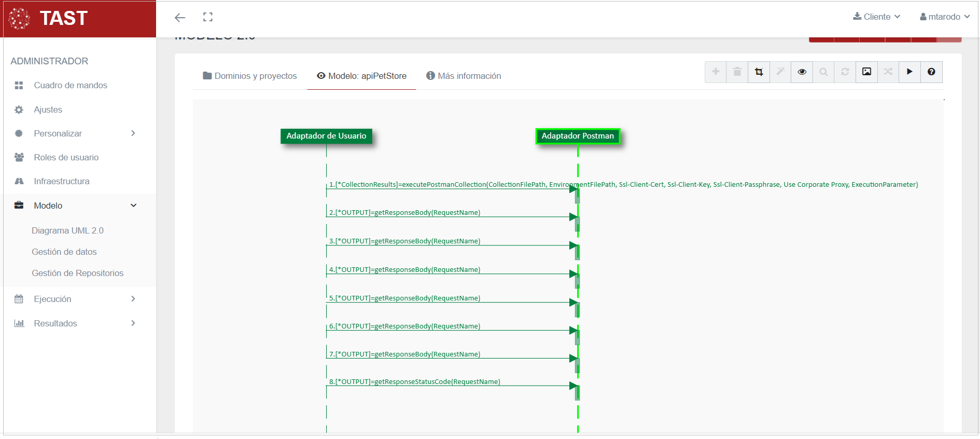Click the shuffle icon in toolbar
This screenshot has height=439, width=980.
(x=888, y=72)
